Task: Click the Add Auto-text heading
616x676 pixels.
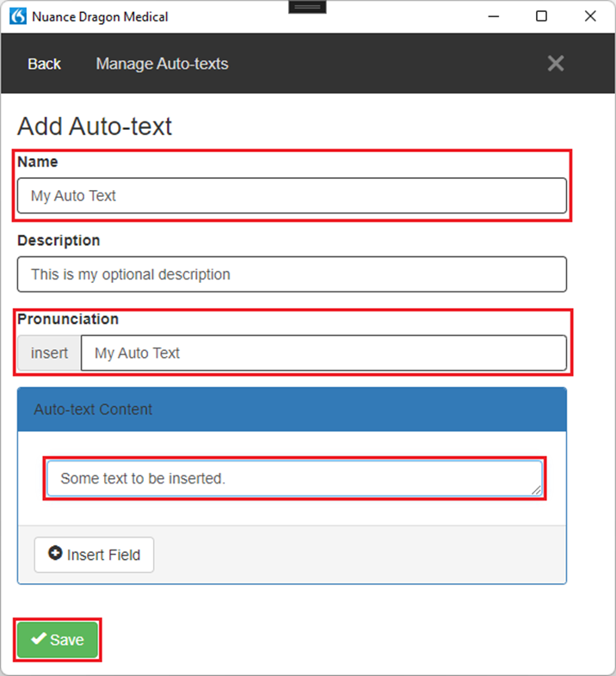Action: [95, 126]
